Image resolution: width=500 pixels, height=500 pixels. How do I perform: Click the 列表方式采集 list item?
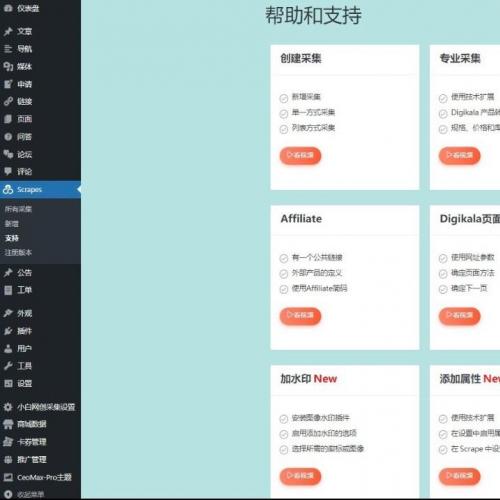pos(313,128)
